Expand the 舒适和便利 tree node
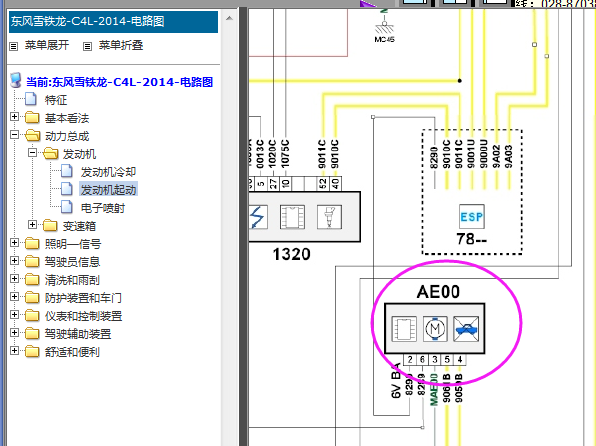This screenshot has height=446, width=596. click(14, 351)
